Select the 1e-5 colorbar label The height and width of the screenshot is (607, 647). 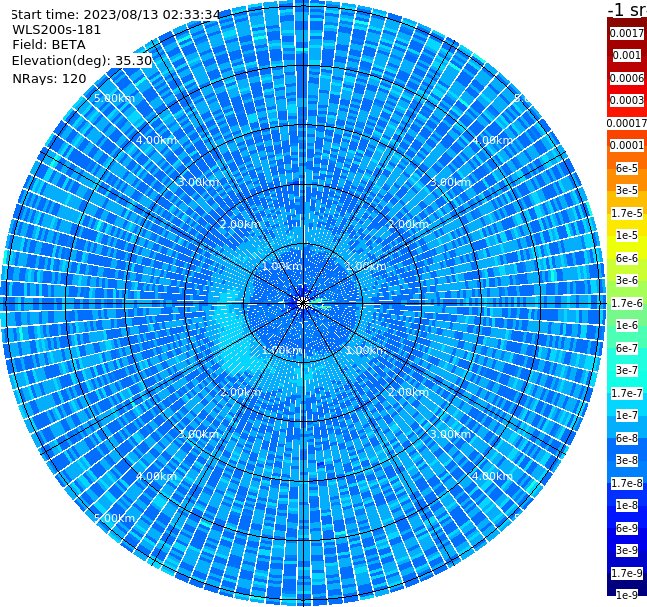coord(627,235)
